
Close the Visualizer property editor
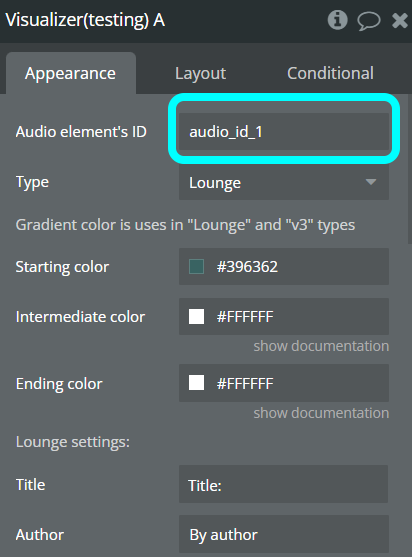pos(400,20)
